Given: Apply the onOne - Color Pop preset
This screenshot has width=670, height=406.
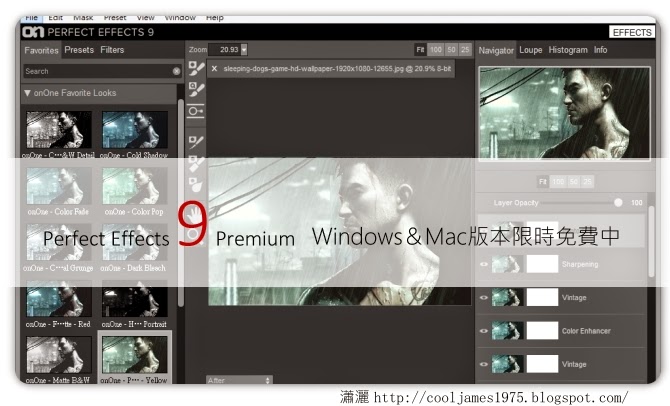Looking at the screenshot, I should (135, 186).
